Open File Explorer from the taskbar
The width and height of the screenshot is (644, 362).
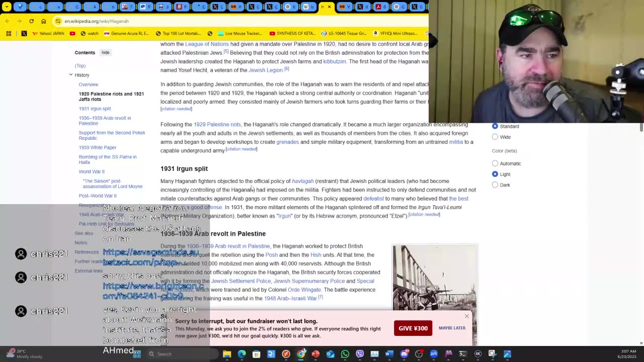point(227,354)
